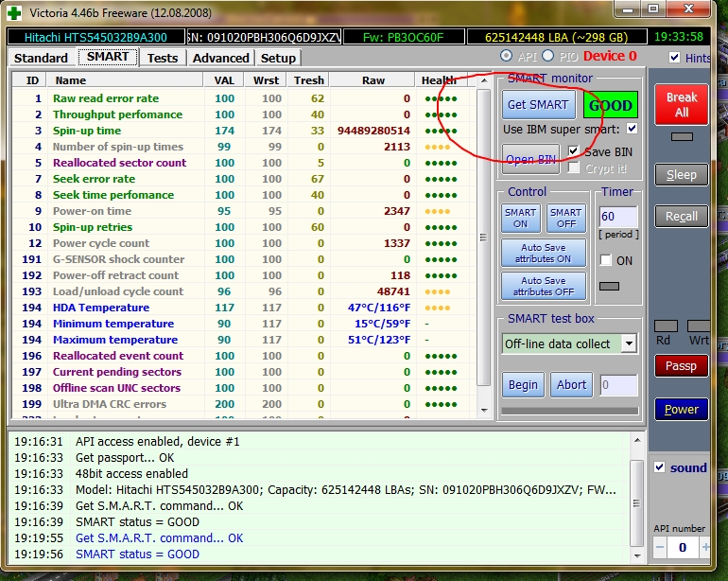
Task: Click the SMART test number field
Action: tap(618, 385)
